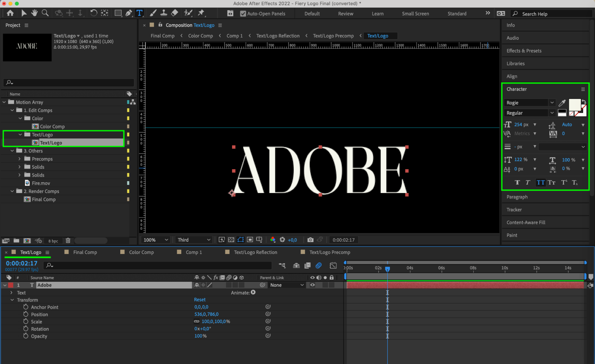
Task: Open the Text/Logo Reflection timeline tab
Action: tap(255, 252)
